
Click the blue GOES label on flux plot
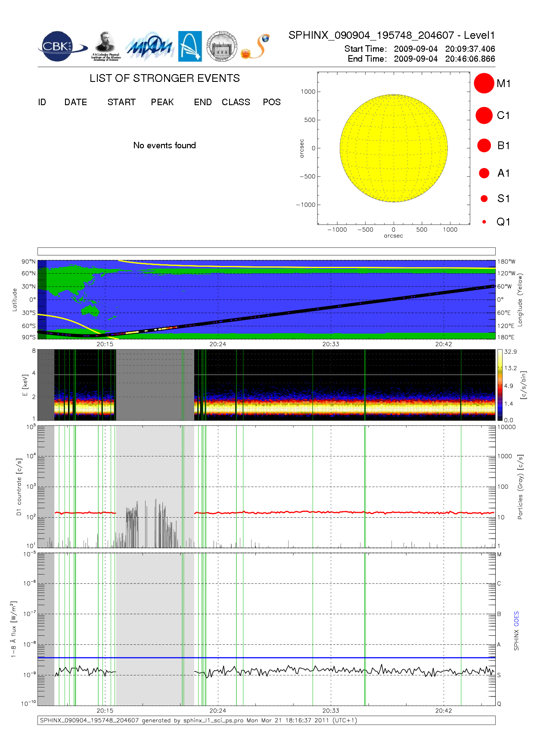point(516,619)
